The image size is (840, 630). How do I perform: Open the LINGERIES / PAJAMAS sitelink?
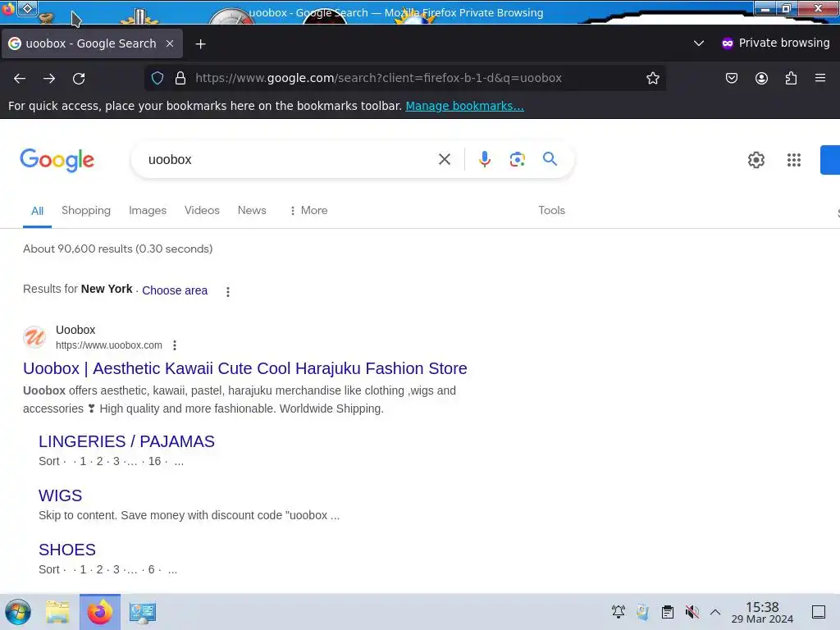pyautogui.click(x=126, y=441)
